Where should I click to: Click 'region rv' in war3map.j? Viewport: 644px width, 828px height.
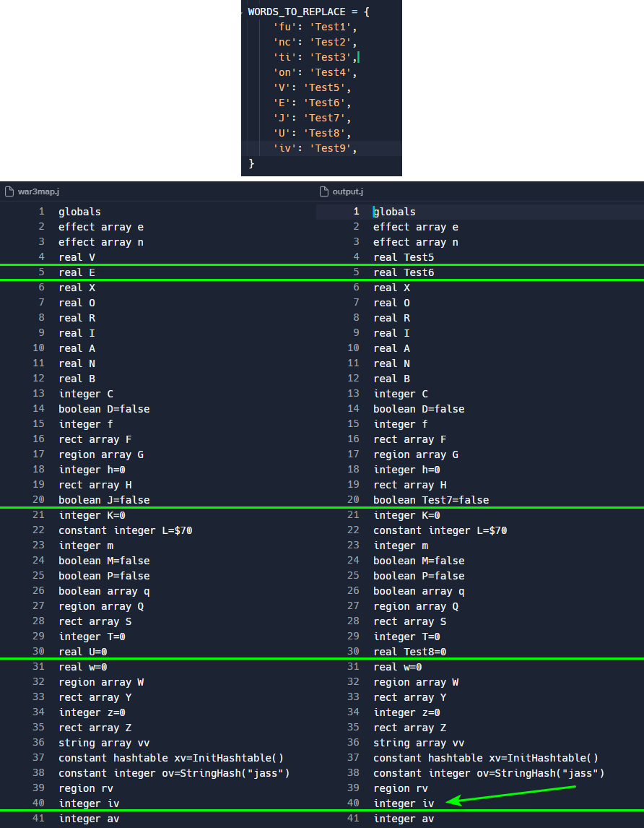pos(85,788)
